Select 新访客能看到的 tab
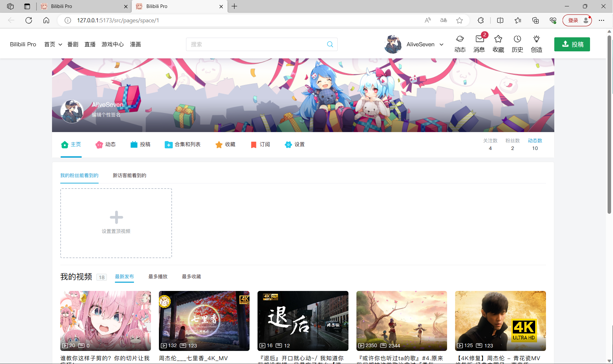 point(130,175)
